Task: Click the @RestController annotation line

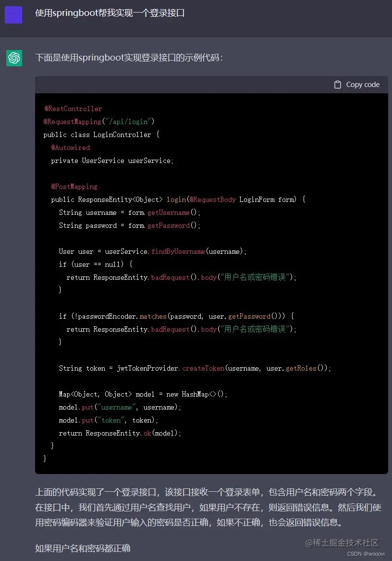Action: pos(73,109)
